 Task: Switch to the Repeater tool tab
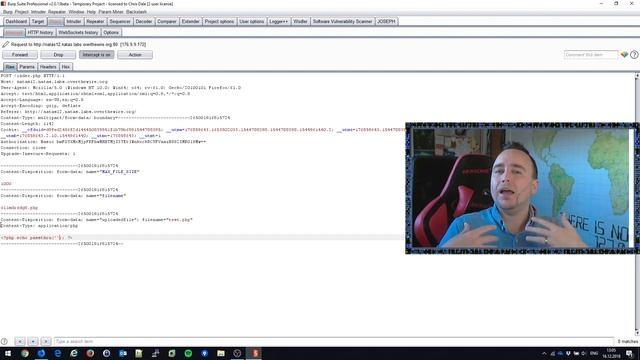coord(95,22)
